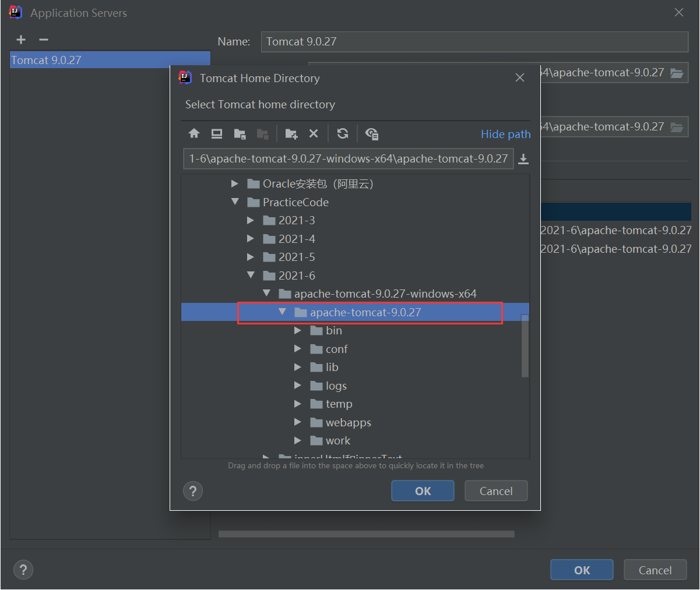This screenshot has width=700, height=590.
Task: Expand the 2021-4 folder
Action: (251, 239)
